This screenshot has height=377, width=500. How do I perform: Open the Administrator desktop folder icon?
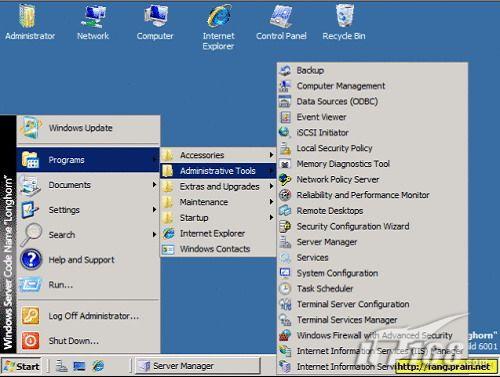pyautogui.click(x=27, y=16)
